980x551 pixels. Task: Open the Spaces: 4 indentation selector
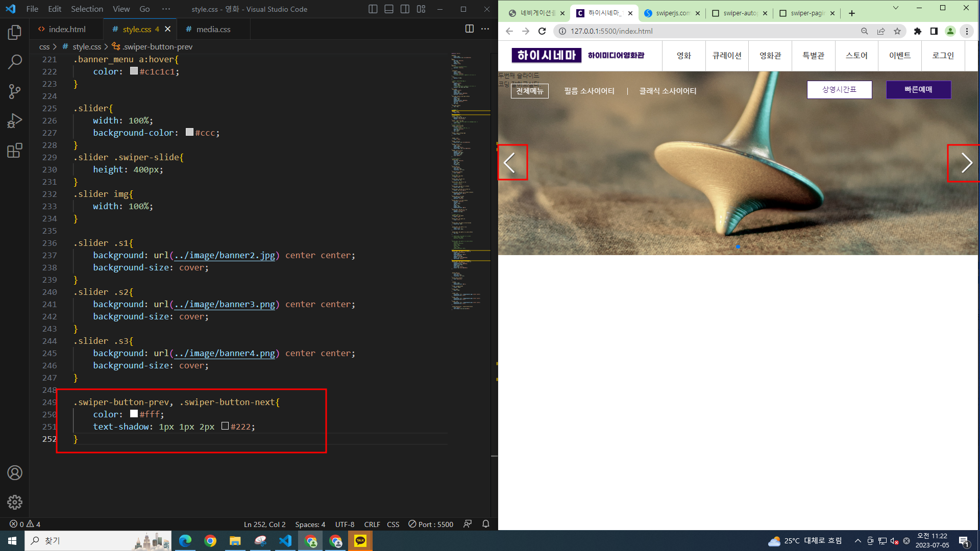[x=310, y=524]
